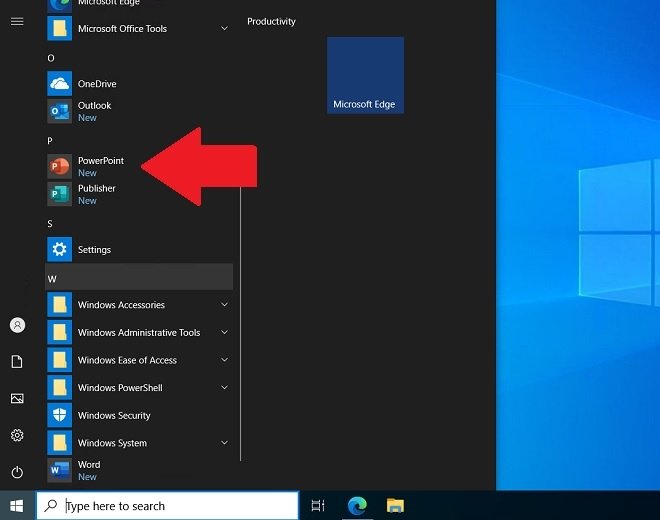Open the Microsoft Edge tile under Productivity
Image resolution: width=660 pixels, height=520 pixels.
[365, 75]
